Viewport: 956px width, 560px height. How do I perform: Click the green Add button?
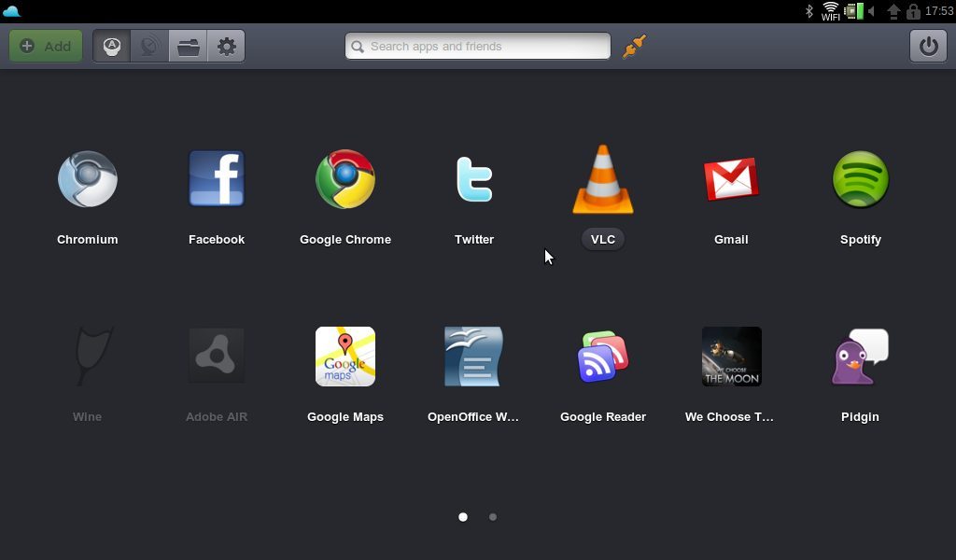46,46
